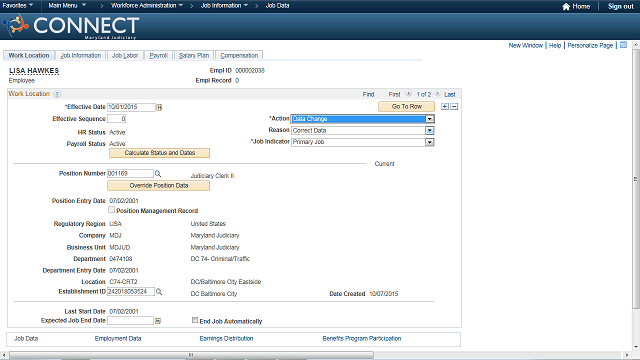
Task: Add a new row with plus icon
Action: click(445, 107)
